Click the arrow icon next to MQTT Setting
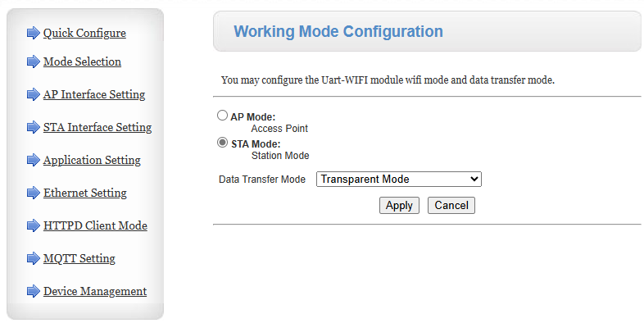 tap(34, 258)
